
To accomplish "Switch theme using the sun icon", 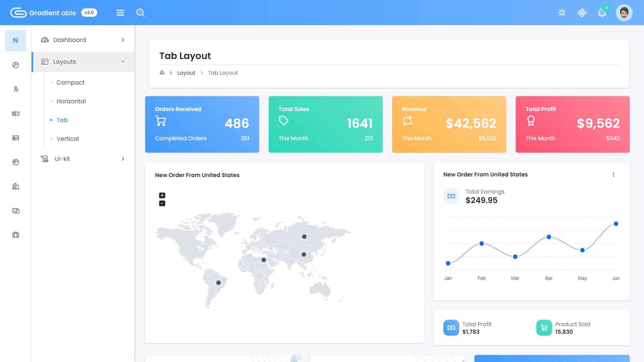I will (562, 13).
